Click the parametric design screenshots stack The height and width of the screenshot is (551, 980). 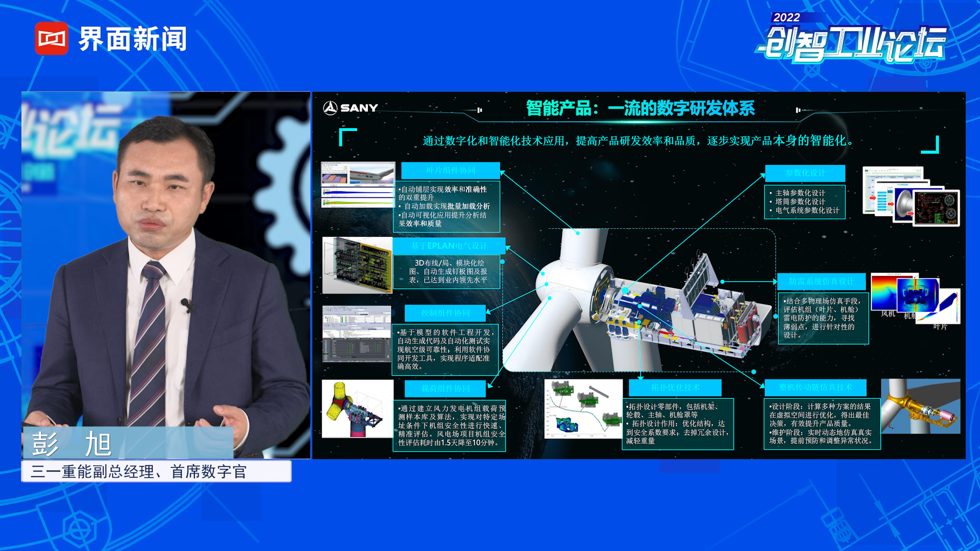(x=911, y=196)
